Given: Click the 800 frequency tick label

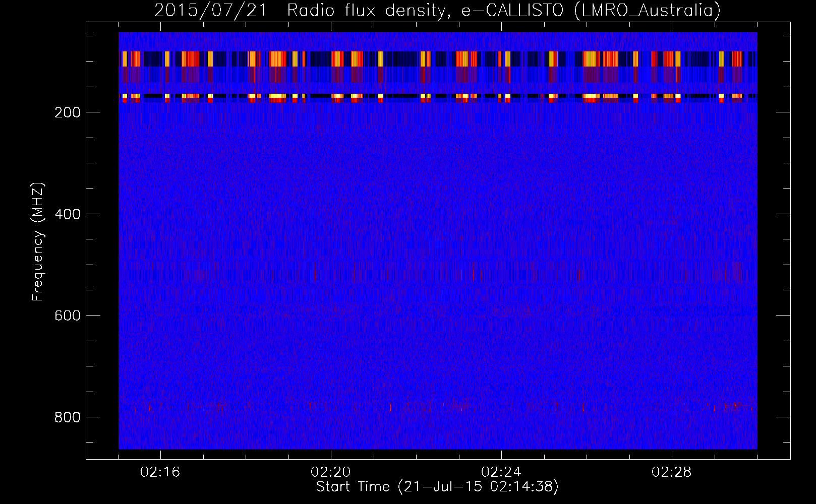Looking at the screenshot, I should point(68,417).
